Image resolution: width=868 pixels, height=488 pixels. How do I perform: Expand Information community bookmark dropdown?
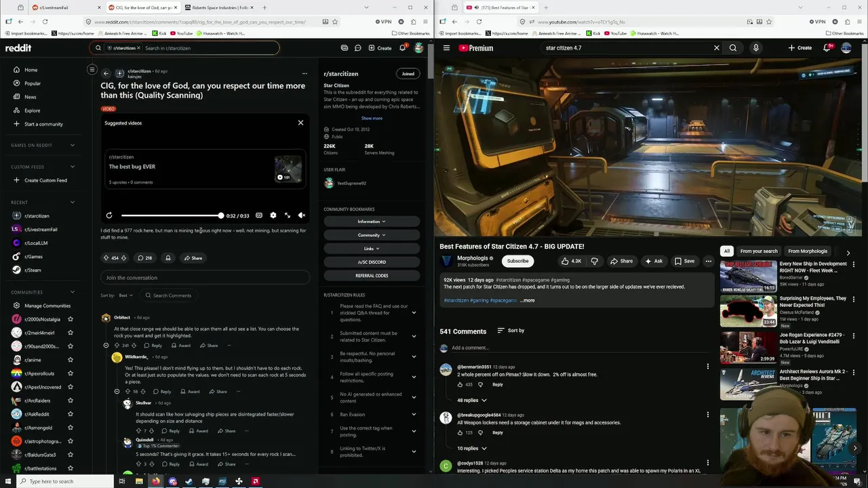pos(372,222)
